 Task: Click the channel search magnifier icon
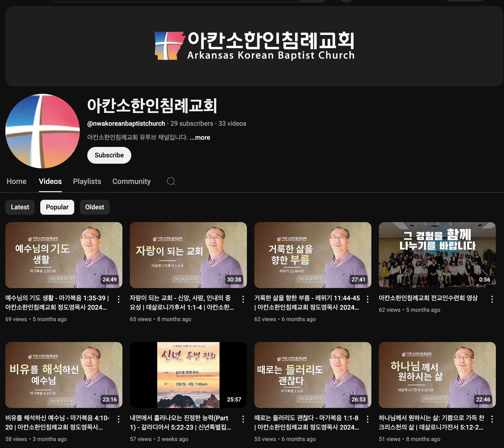tap(171, 181)
